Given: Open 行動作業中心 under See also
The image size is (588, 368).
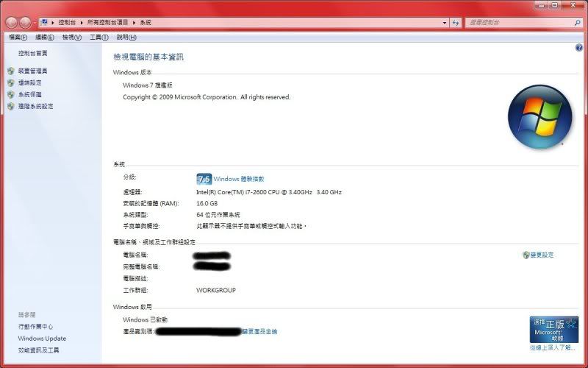Looking at the screenshot, I should 35,327.
